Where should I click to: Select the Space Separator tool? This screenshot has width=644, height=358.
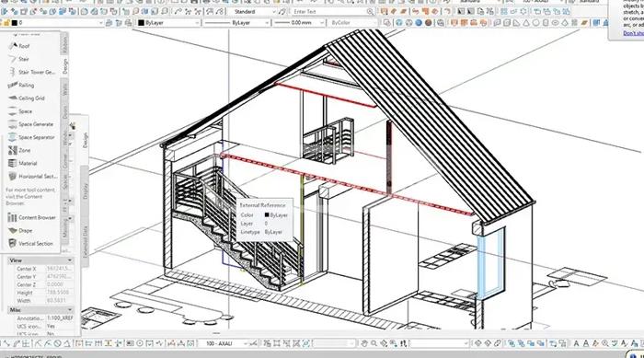[31, 137]
